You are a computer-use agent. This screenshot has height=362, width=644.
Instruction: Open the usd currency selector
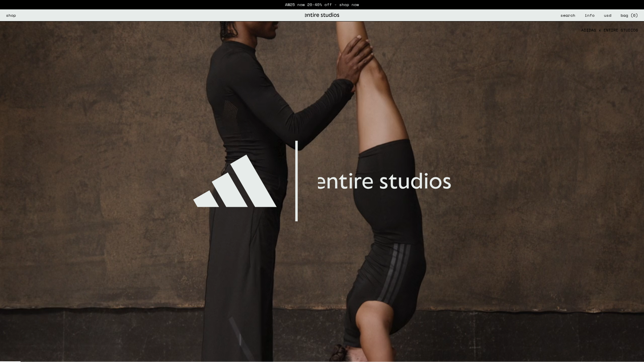click(x=607, y=15)
